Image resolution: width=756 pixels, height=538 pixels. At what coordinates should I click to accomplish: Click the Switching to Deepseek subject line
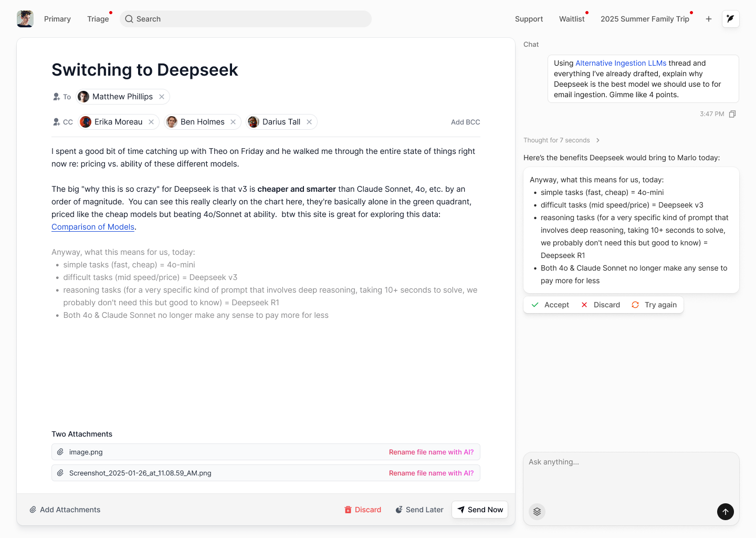(x=145, y=70)
